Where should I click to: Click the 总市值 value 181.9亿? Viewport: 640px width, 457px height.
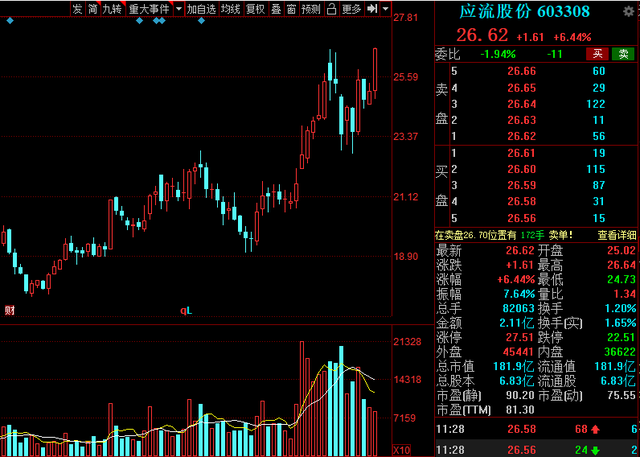[513, 366]
